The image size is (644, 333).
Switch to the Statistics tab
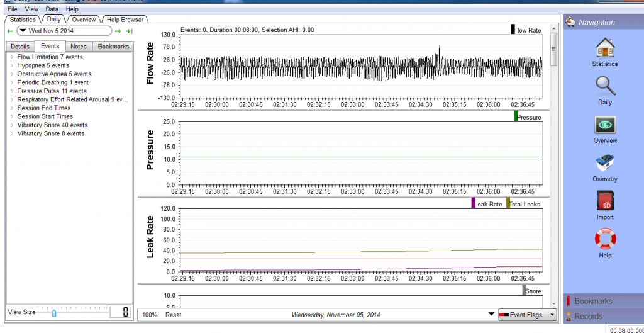(23, 20)
